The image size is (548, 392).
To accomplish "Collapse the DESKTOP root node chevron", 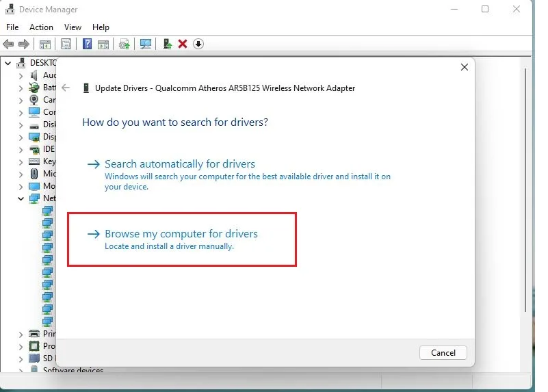I will (8, 63).
